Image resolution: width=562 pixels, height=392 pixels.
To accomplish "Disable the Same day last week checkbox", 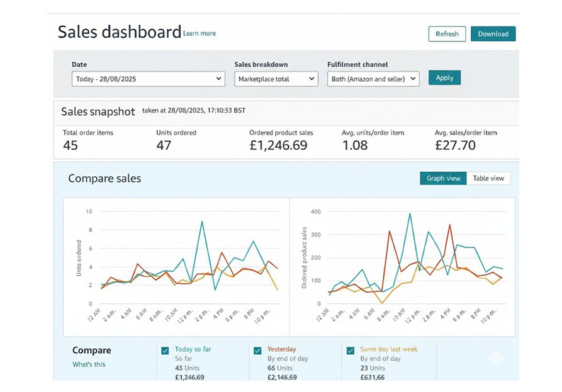I will point(351,350).
